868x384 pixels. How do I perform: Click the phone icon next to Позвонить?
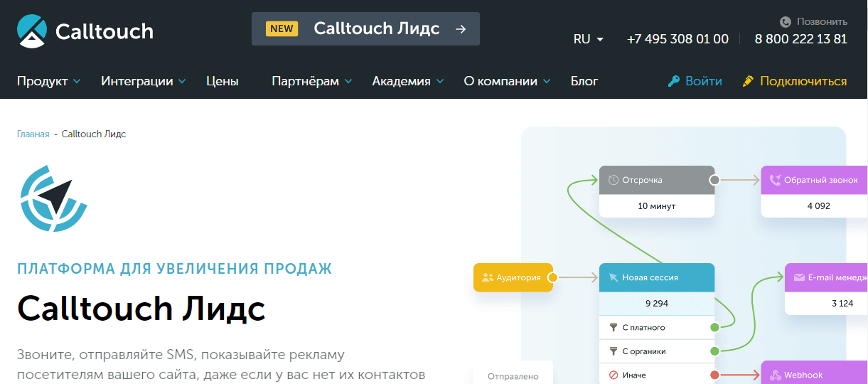(786, 22)
